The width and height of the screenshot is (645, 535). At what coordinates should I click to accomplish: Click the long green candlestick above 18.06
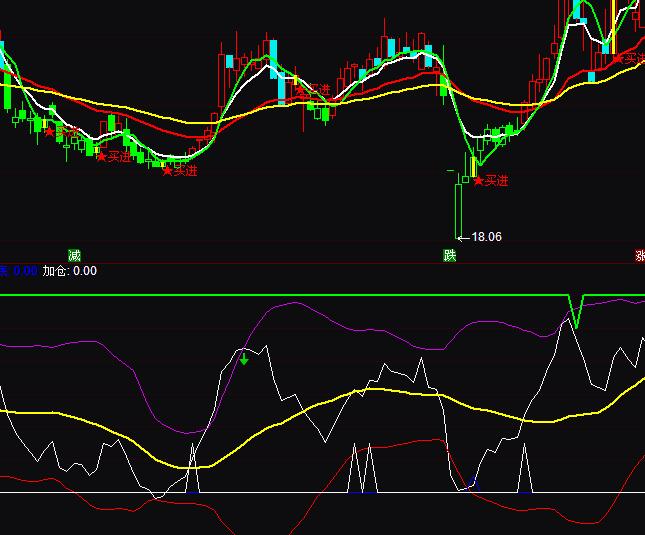[x=456, y=210]
